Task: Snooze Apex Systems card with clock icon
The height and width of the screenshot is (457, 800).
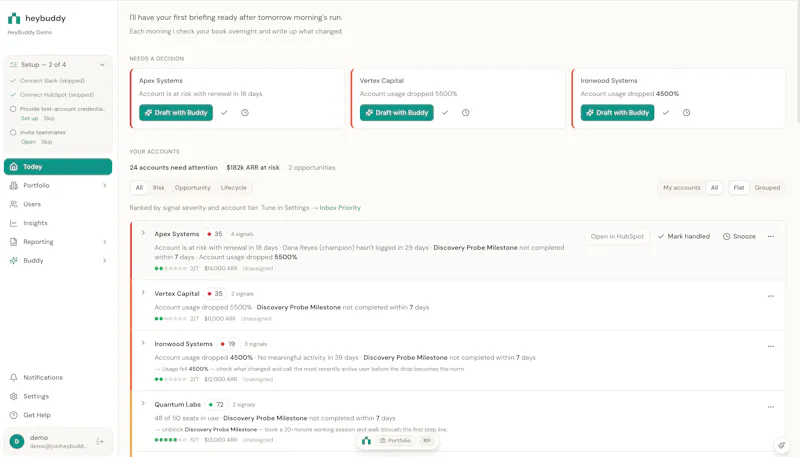Action: pyautogui.click(x=245, y=113)
